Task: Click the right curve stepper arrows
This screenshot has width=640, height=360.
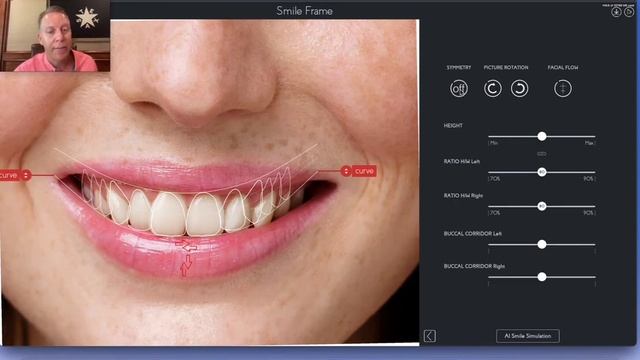Action: point(346,171)
